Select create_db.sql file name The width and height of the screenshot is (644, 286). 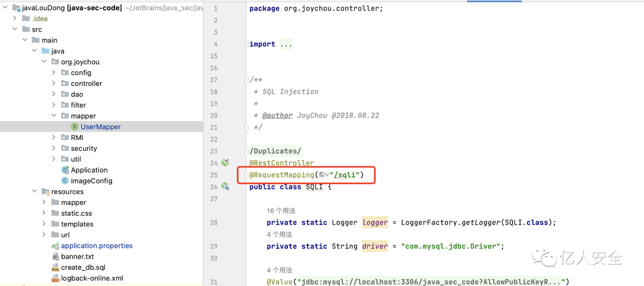click(83, 268)
